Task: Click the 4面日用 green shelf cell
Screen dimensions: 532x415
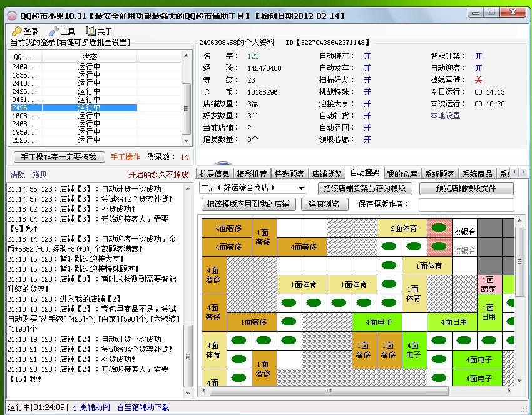Action: (x=452, y=322)
